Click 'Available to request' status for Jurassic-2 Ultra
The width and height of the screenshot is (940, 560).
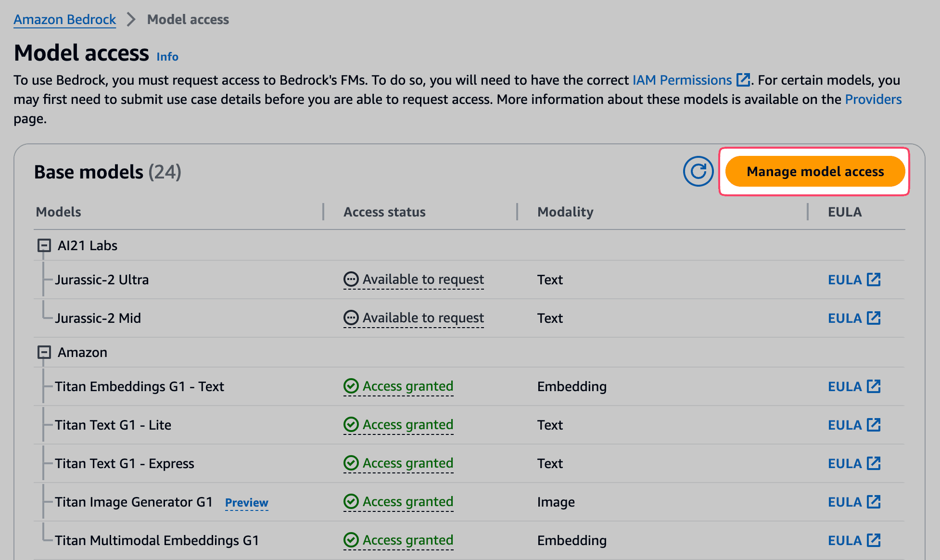coord(414,280)
